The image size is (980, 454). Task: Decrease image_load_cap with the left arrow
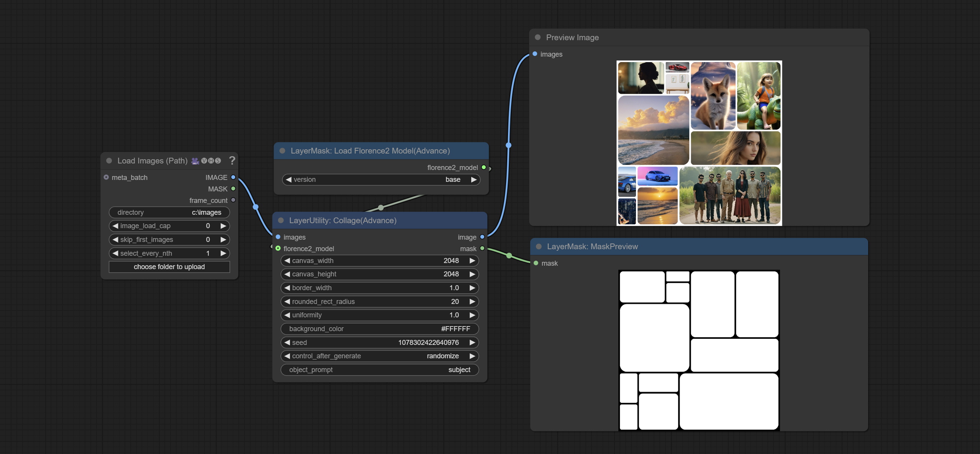tap(115, 226)
